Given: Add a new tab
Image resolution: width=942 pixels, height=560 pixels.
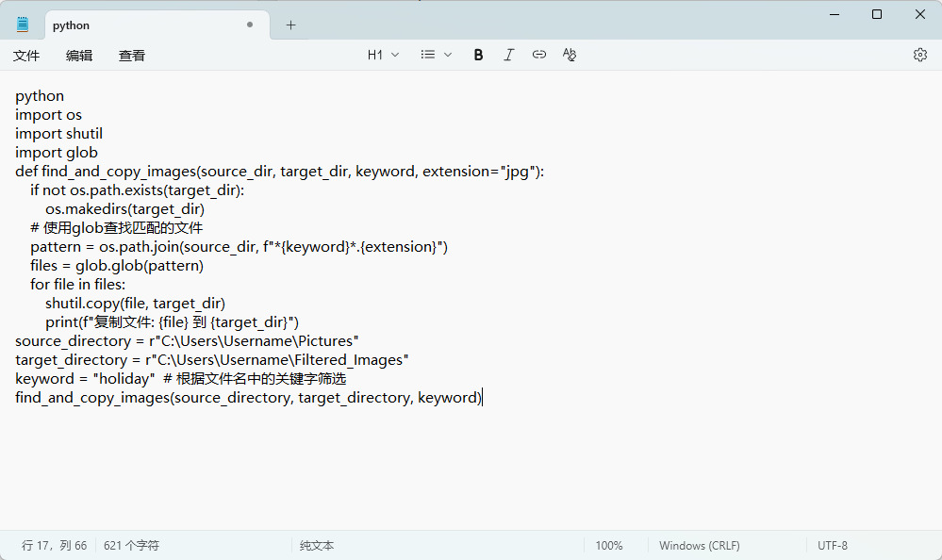Looking at the screenshot, I should tap(290, 25).
